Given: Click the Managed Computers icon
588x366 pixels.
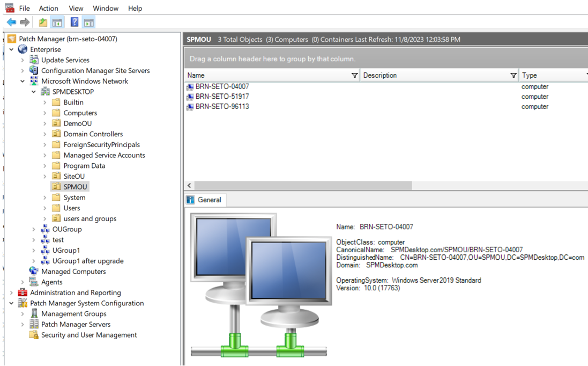Looking at the screenshot, I should [34, 272].
